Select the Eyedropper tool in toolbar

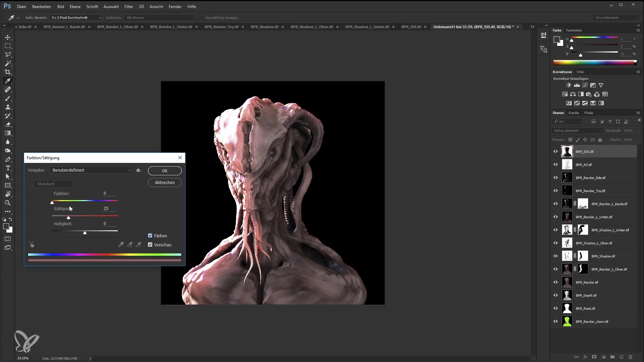click(x=8, y=81)
